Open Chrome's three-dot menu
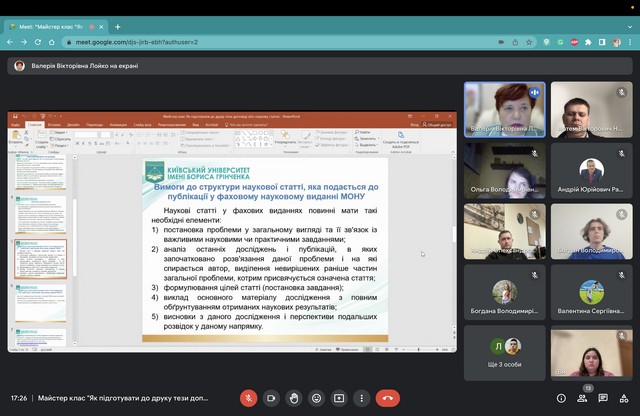The width and height of the screenshot is (640, 416). pos(630,42)
